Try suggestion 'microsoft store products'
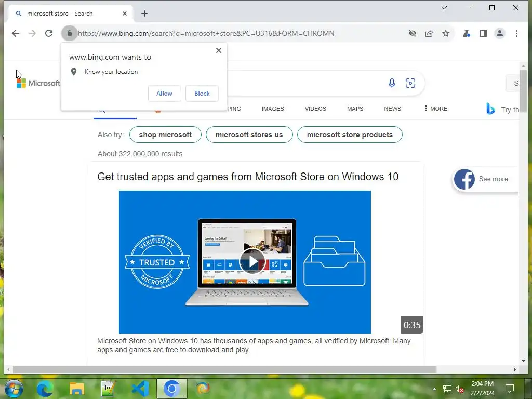Screen dimensions: 532x399 pyautogui.click(x=350, y=135)
